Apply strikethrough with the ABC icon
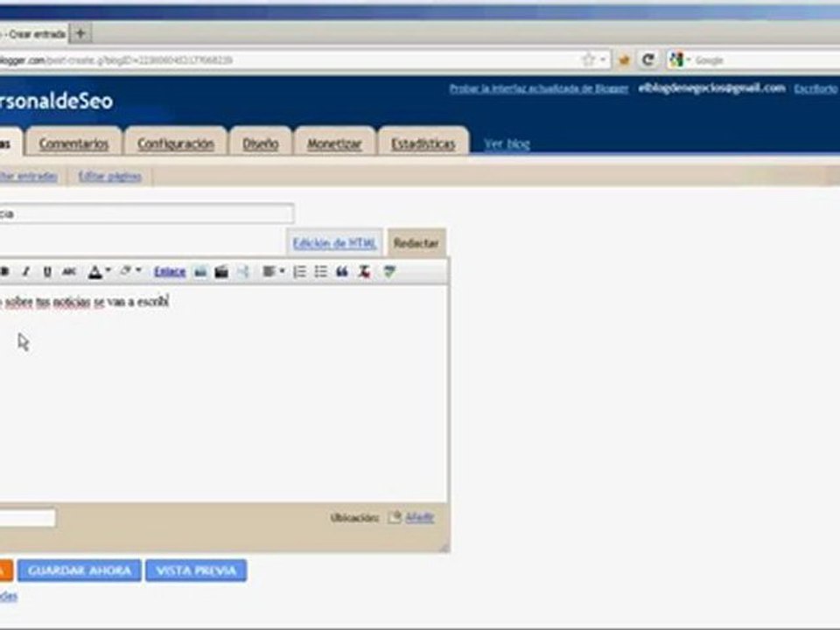 point(69,272)
